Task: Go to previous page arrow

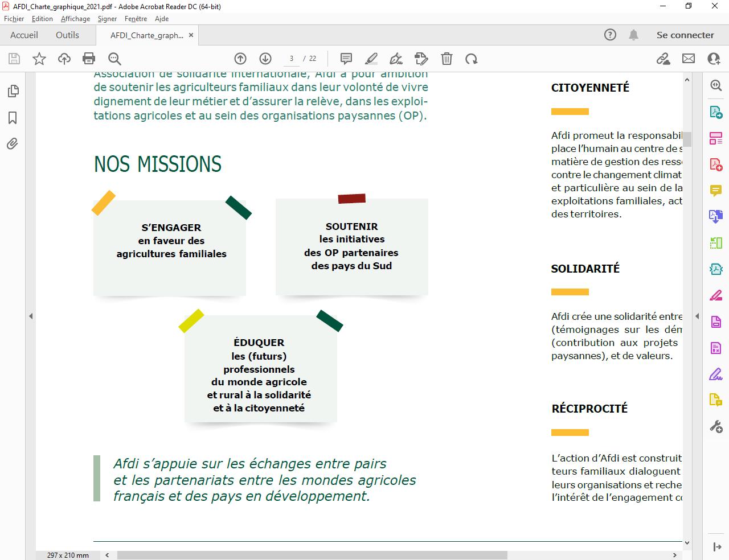Action: pos(240,59)
